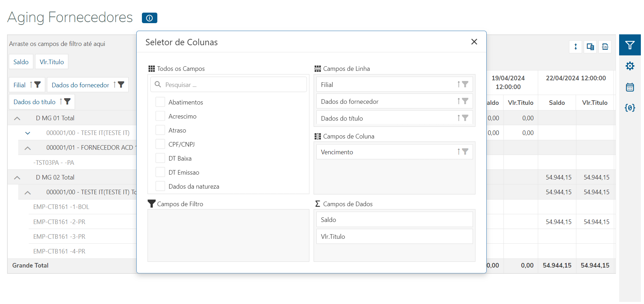
Task: Click the column chooser toolbar icon
Action: [x=590, y=47]
